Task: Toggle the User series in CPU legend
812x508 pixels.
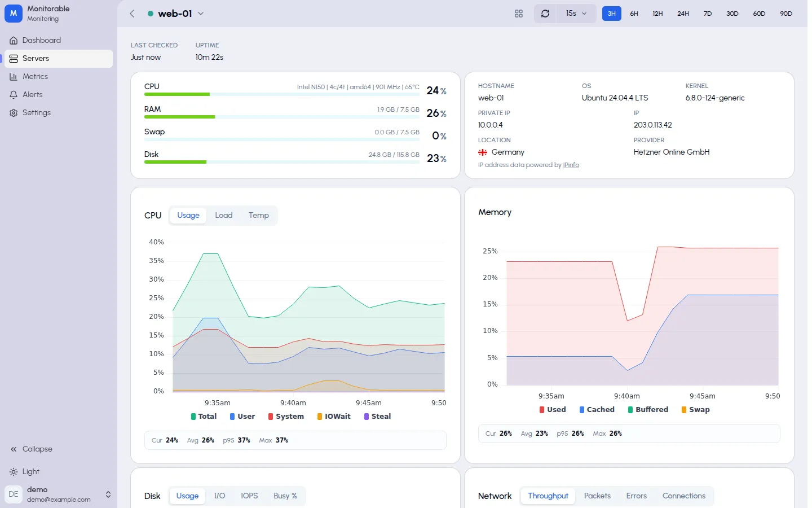Action: coord(242,416)
